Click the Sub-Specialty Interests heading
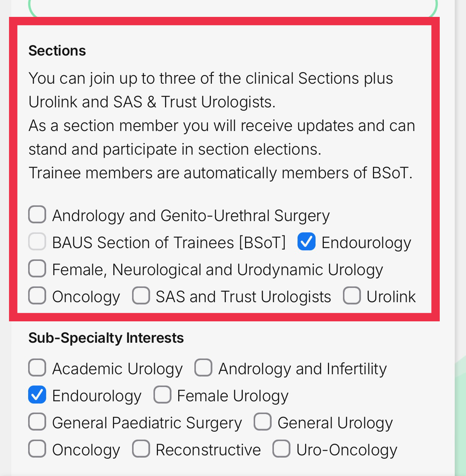This screenshot has height=476, width=466. click(106, 338)
